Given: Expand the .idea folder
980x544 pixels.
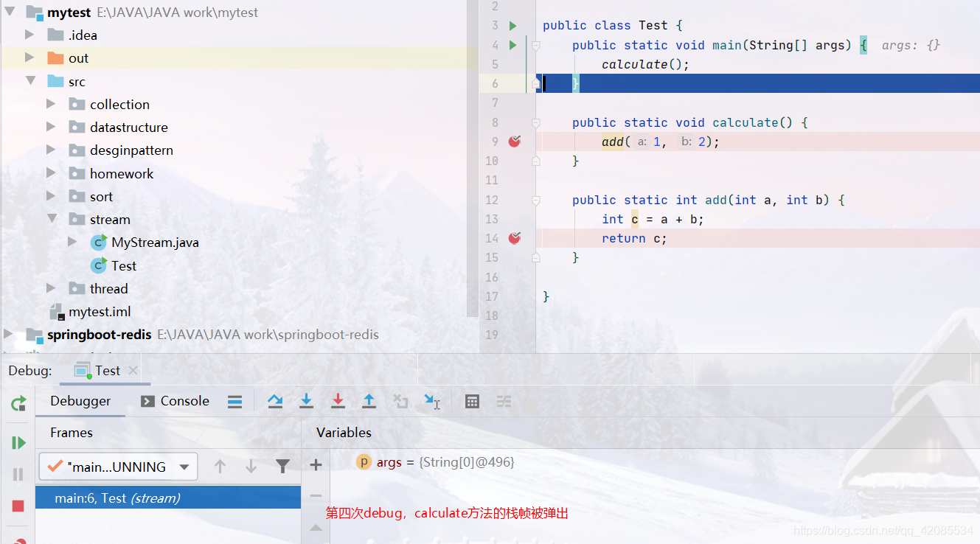Looking at the screenshot, I should pyautogui.click(x=29, y=35).
